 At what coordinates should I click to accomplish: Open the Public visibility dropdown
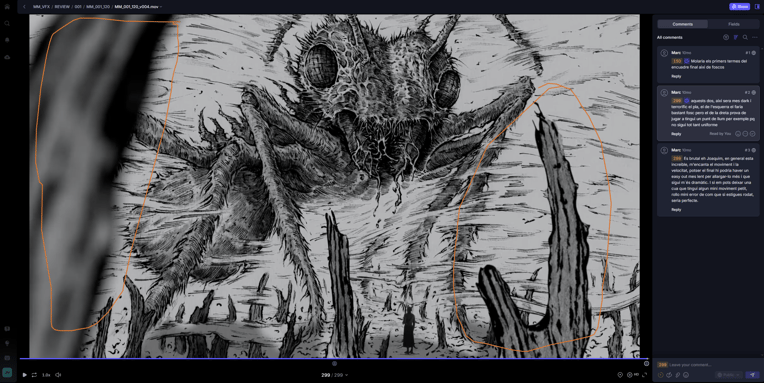click(x=728, y=375)
